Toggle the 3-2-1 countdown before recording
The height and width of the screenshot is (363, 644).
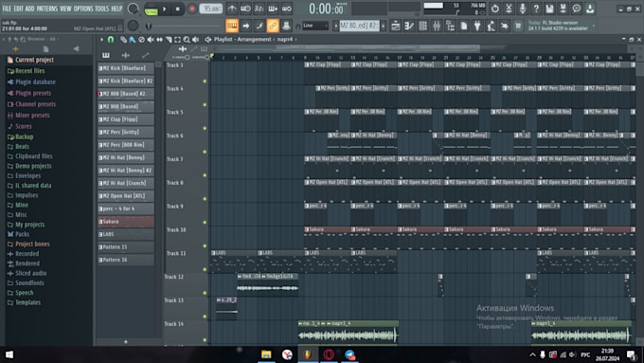(x=259, y=9)
